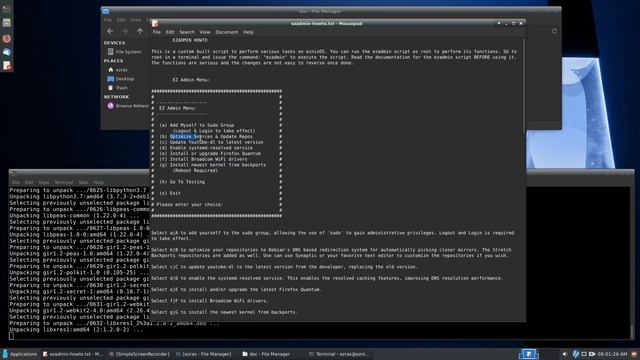Click the text Please enter your choice:
The height and width of the screenshot is (360, 640).
pos(190,204)
